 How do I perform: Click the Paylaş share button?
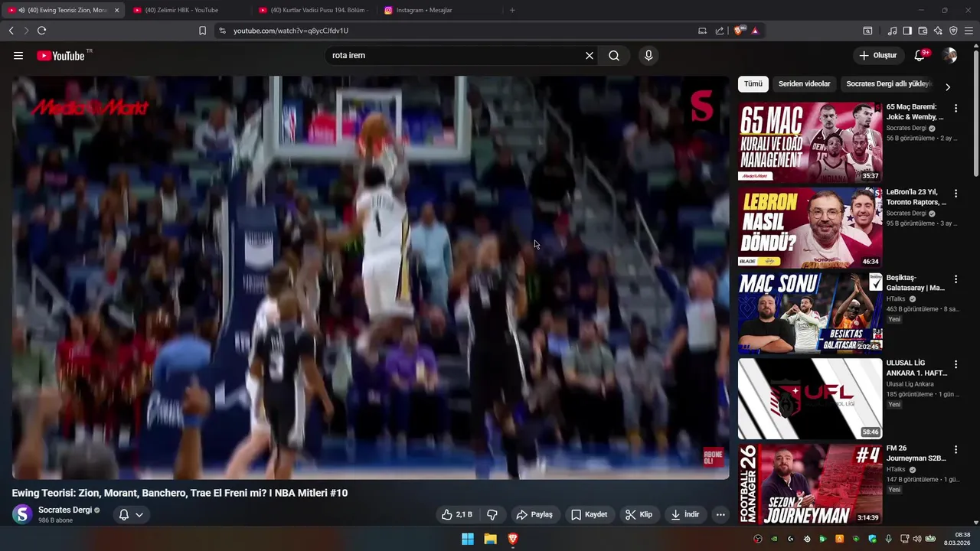coord(534,514)
